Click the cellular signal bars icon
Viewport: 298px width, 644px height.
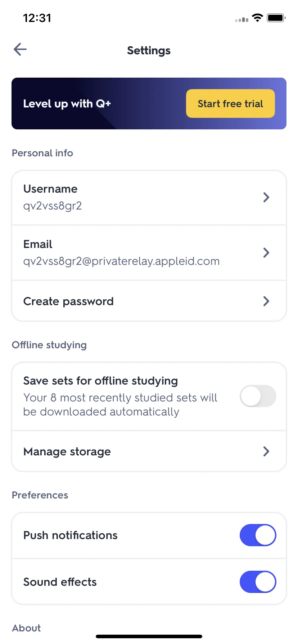[241, 19]
